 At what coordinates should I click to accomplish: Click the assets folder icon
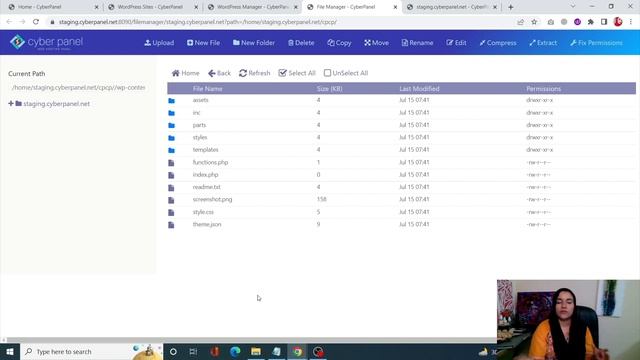[x=171, y=100]
